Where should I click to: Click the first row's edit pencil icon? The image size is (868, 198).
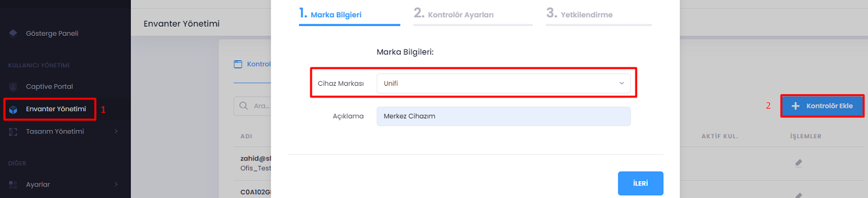[x=799, y=163]
